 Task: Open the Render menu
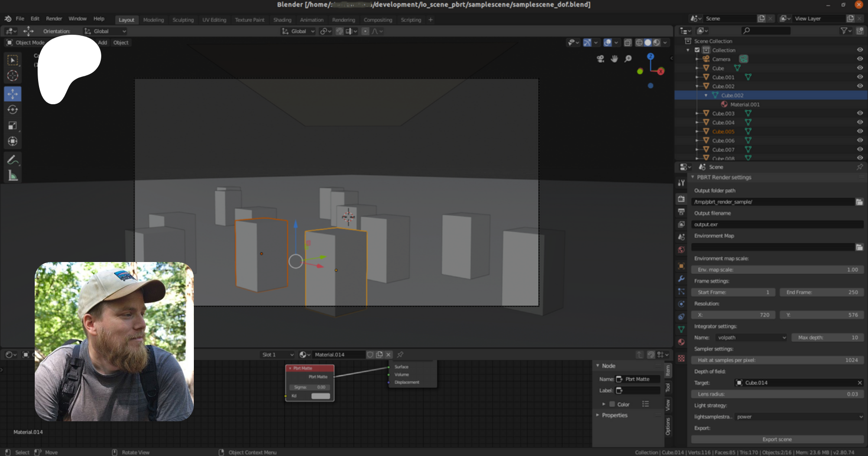pyautogui.click(x=54, y=19)
